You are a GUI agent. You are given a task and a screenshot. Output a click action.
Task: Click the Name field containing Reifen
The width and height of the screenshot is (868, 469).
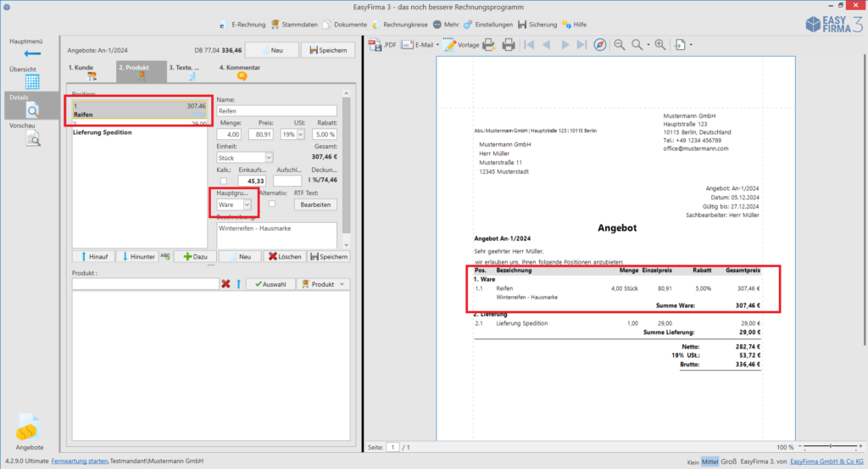pos(276,111)
